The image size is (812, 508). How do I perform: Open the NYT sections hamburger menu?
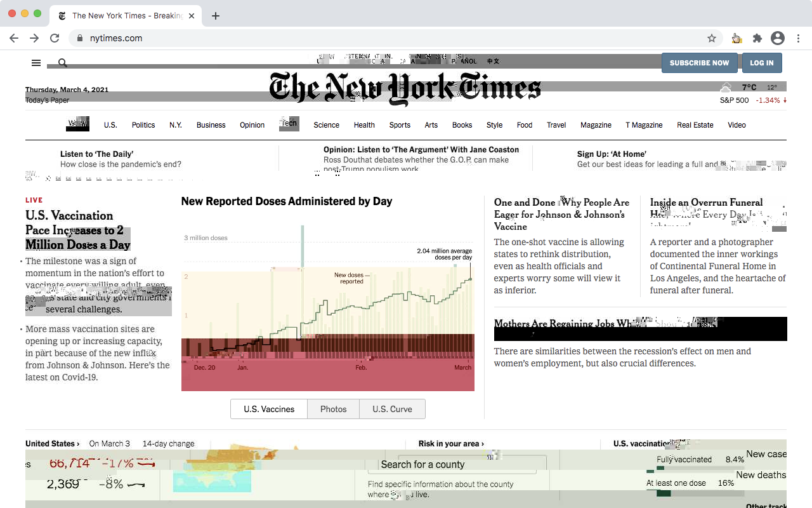point(36,63)
